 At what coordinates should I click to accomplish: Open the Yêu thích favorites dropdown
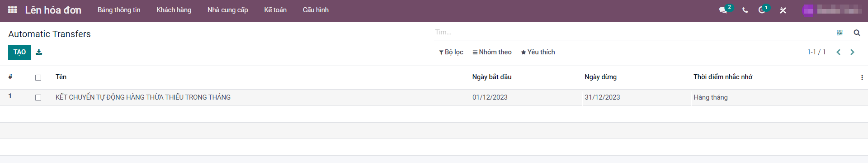(x=538, y=52)
